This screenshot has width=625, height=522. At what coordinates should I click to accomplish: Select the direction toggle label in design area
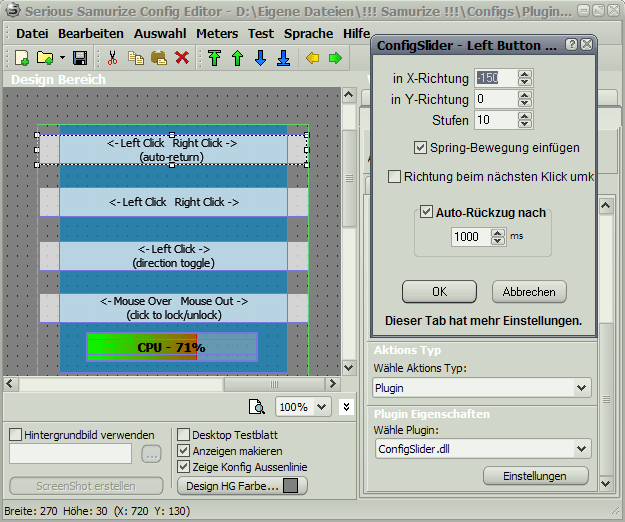(174, 256)
